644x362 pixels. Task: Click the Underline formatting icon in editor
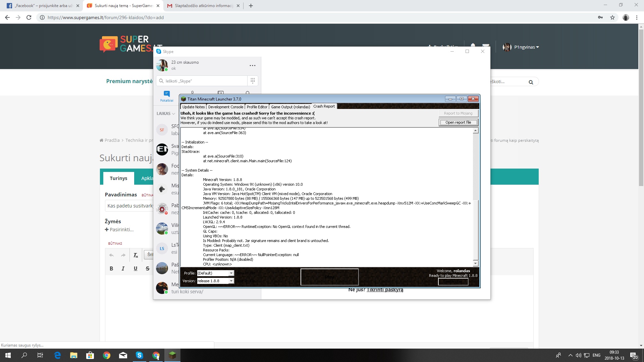136,268
